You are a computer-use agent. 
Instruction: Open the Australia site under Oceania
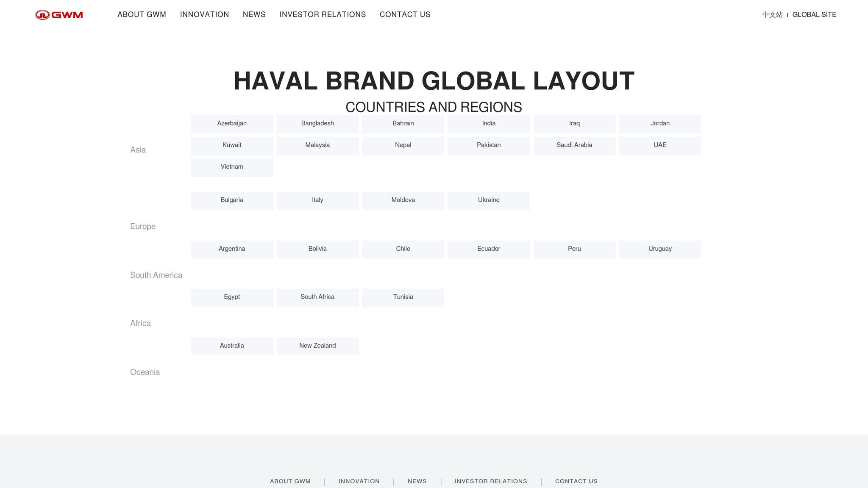(232, 346)
